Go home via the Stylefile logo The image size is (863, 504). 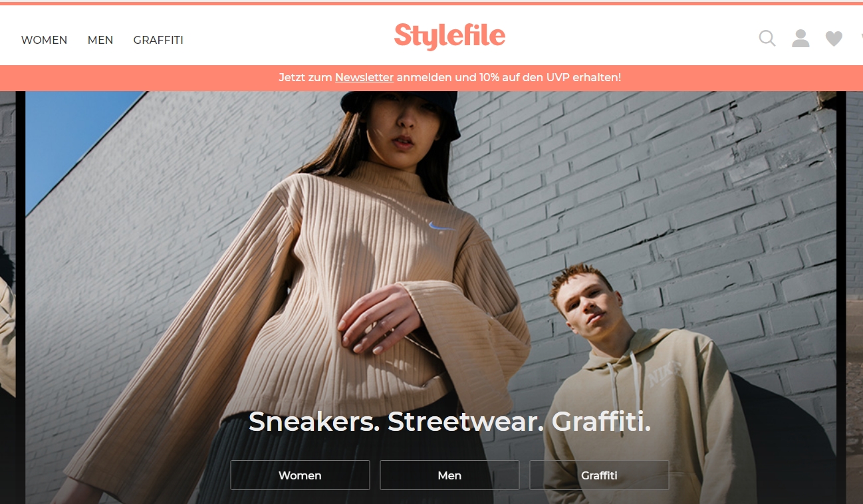pos(449,36)
